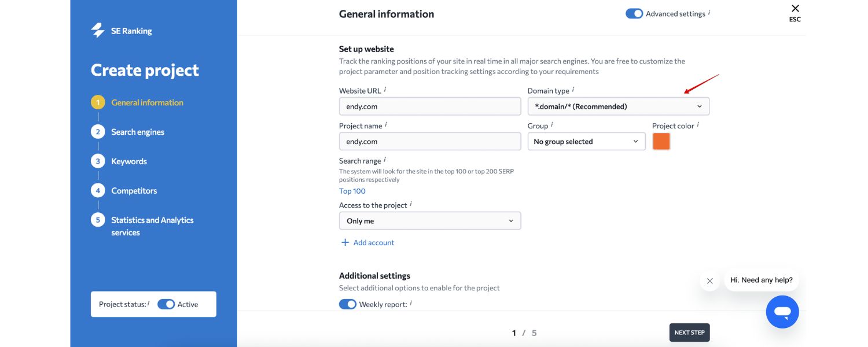Click the info icon next to Website URL
868x347 pixels.
coord(385,90)
